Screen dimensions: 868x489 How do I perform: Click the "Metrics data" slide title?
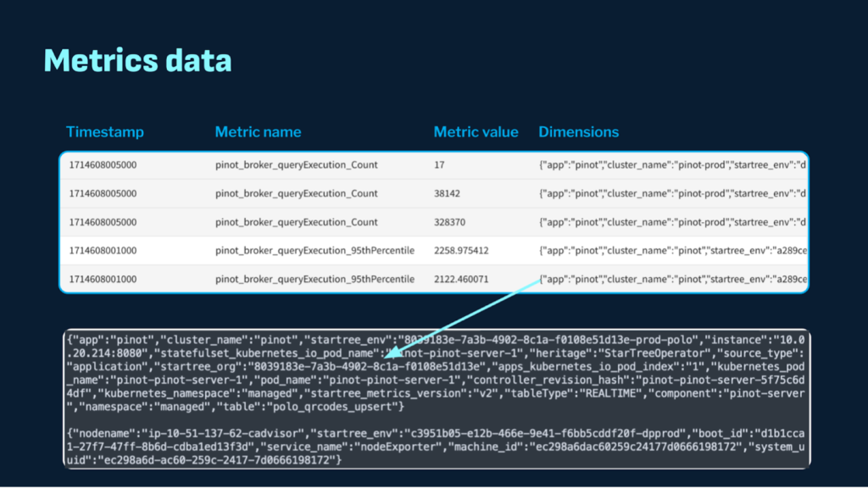137,60
